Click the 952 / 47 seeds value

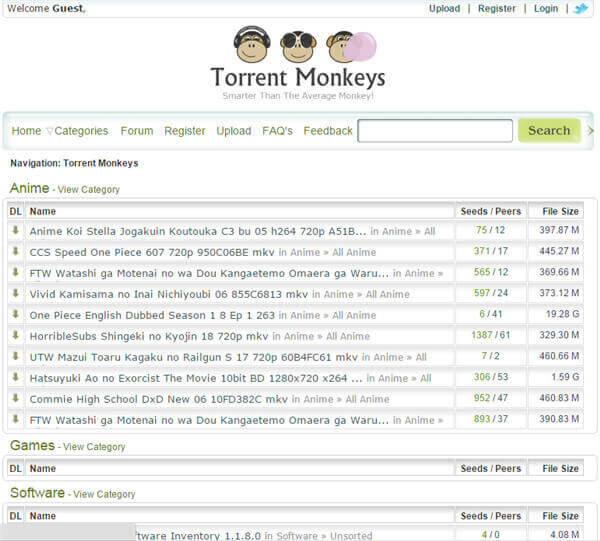click(491, 398)
